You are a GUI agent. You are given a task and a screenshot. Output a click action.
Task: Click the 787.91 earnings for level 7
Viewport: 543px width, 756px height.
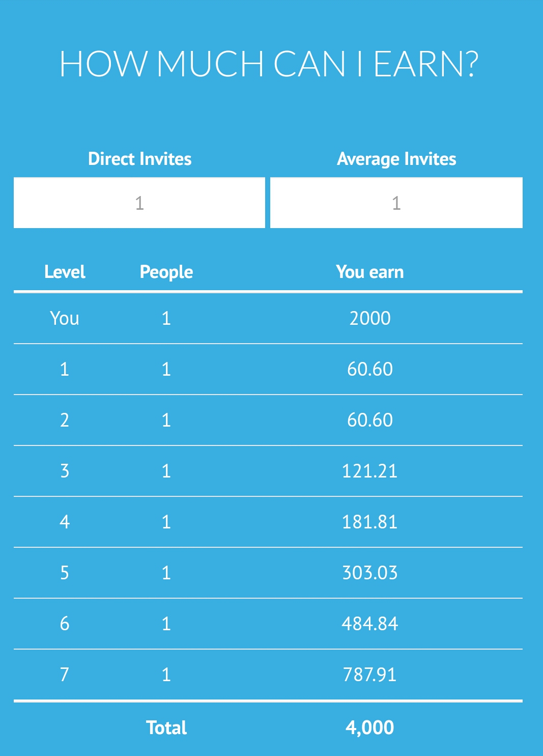point(370,675)
